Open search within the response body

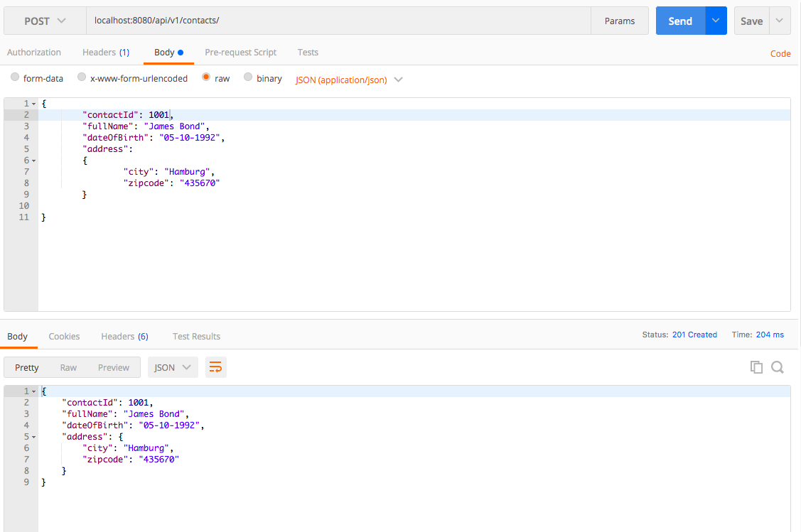(x=778, y=367)
